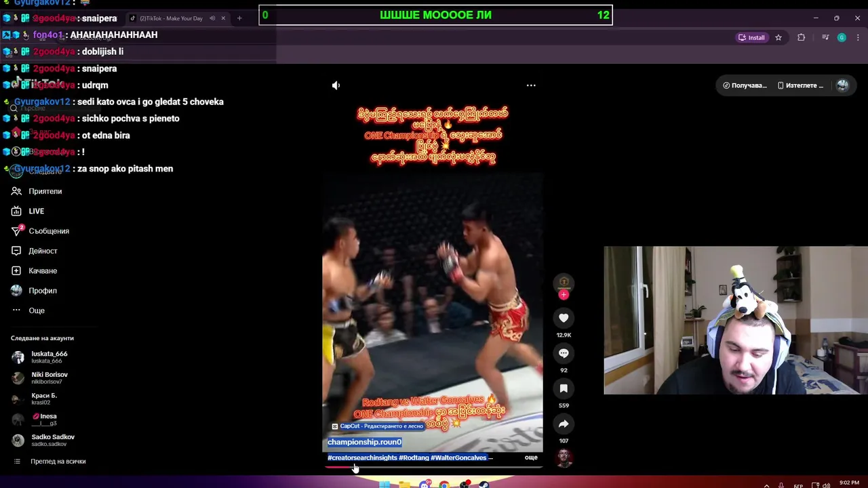Switch the БГР keyboard language
Screen dimensions: 868x488
click(799, 486)
